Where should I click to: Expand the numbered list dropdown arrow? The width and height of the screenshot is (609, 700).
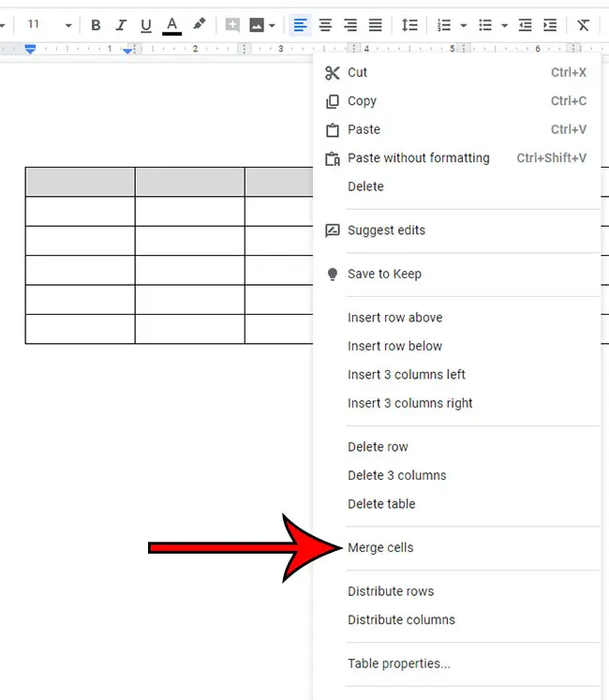(464, 25)
